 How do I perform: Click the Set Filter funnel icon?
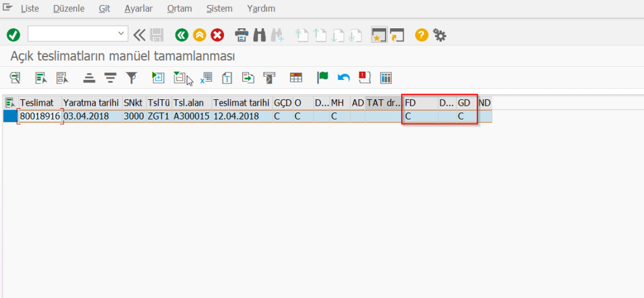(131, 77)
